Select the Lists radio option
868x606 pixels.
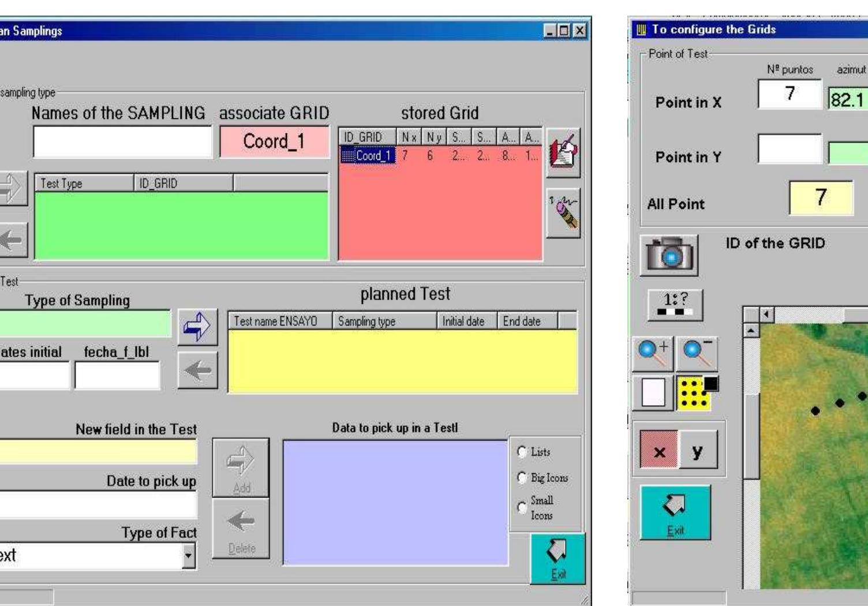[522, 452]
